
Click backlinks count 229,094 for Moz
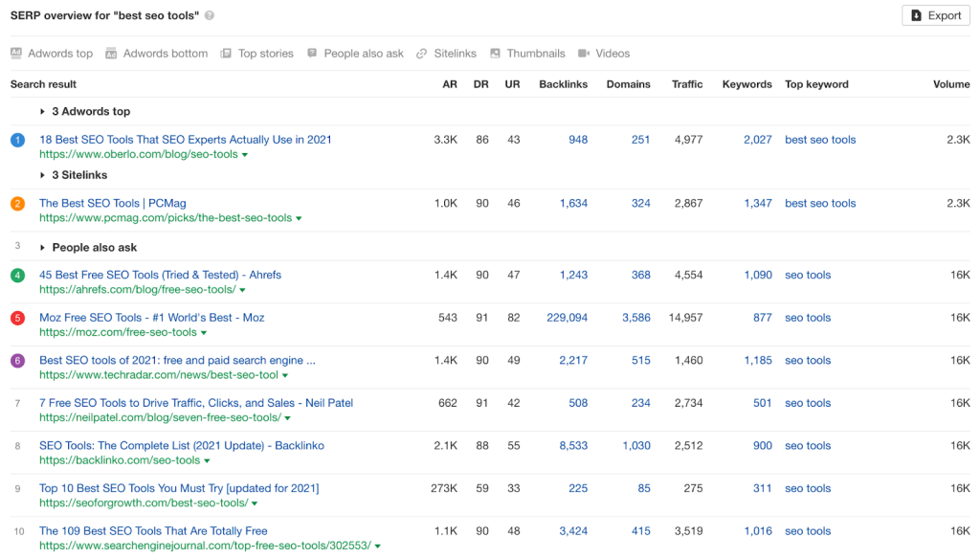[x=567, y=318]
